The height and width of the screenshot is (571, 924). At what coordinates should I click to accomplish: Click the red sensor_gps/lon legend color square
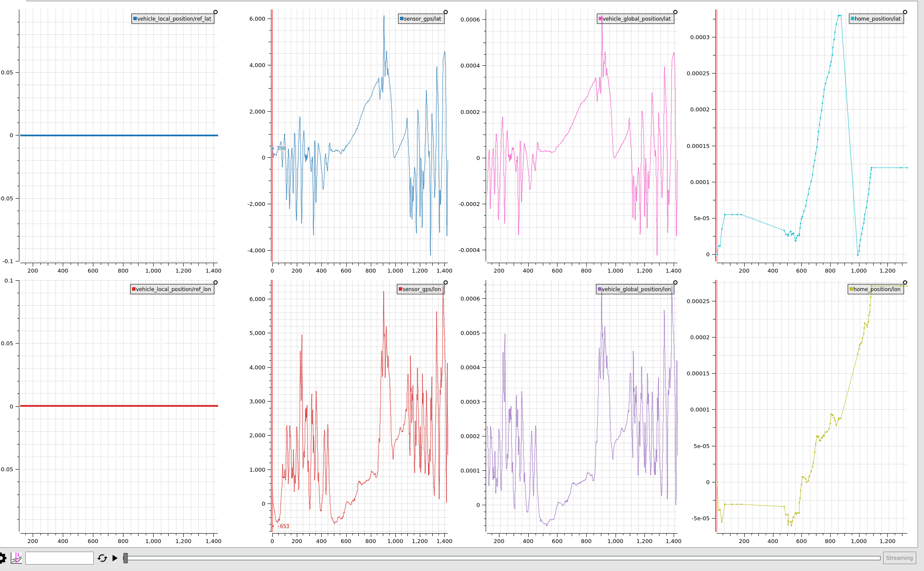400,289
